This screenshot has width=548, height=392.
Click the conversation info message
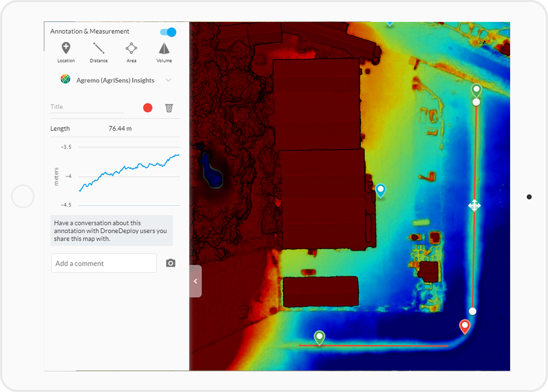pos(111,231)
